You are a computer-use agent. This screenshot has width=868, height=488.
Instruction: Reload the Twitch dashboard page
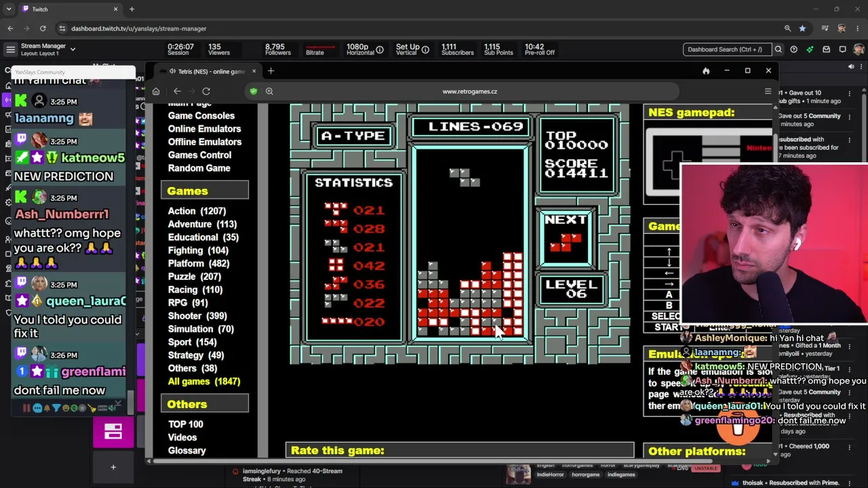43,28
